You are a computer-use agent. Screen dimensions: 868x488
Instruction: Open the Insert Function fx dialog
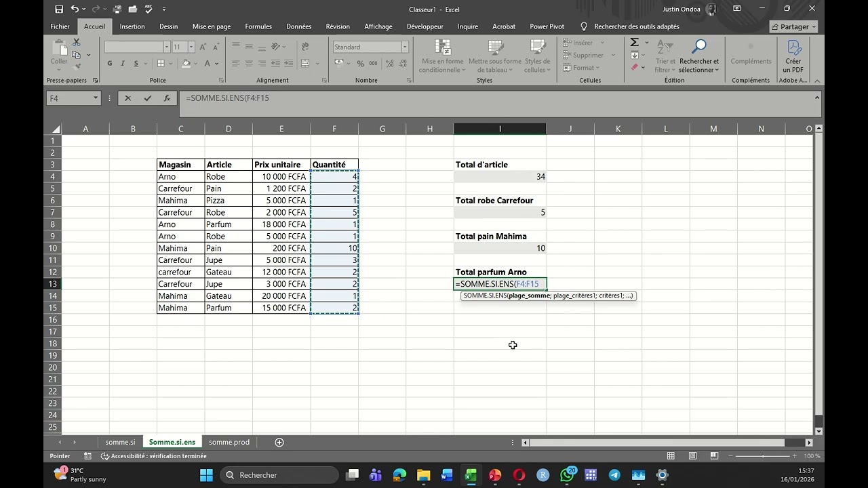[x=167, y=98]
